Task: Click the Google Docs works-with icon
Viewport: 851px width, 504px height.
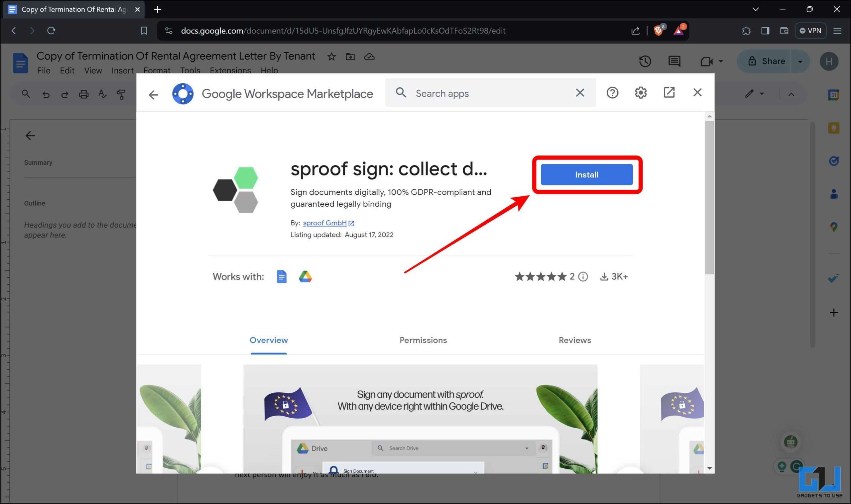Action: coord(281,276)
